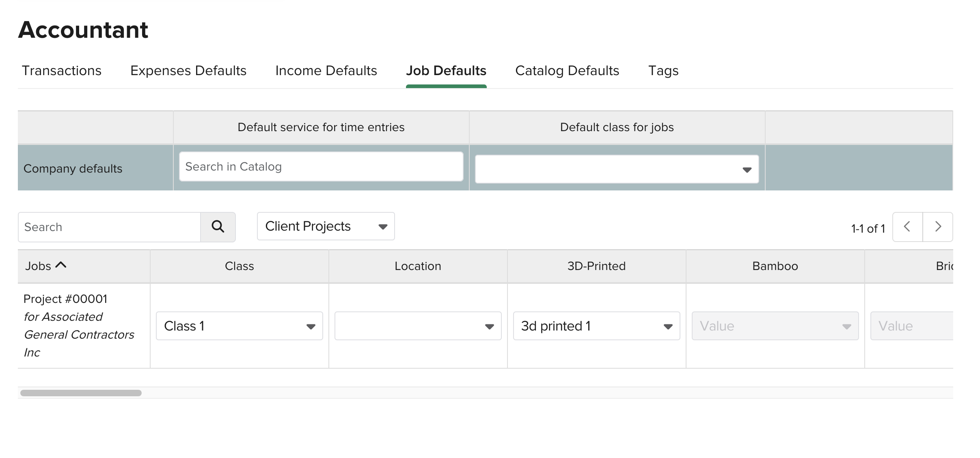Screen dimensions: 980x458
Task: Click the jobs Search input field
Action: 110,227
